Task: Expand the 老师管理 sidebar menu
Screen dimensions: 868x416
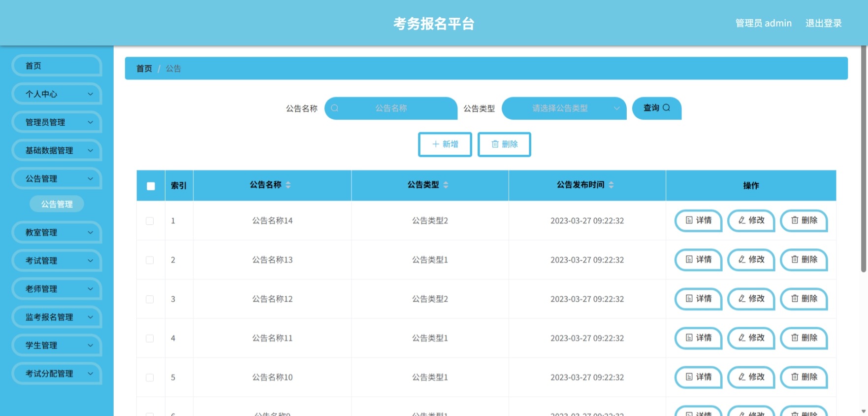Action: point(57,289)
